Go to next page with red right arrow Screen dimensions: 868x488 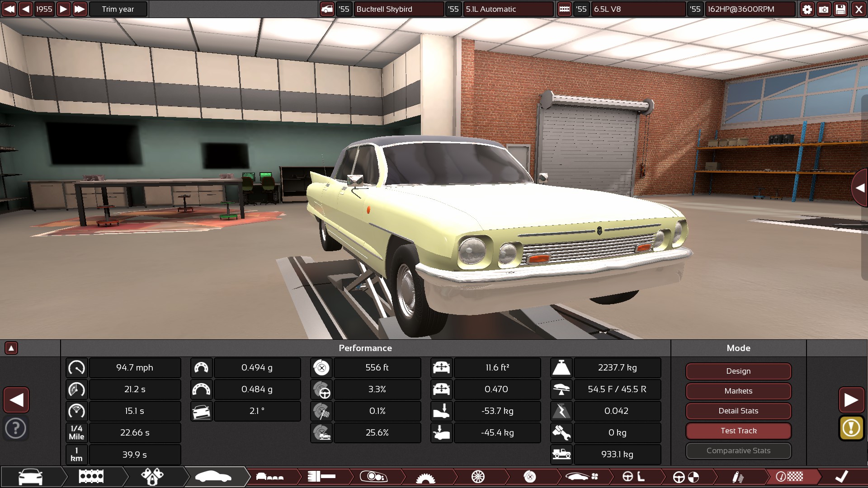[851, 400]
